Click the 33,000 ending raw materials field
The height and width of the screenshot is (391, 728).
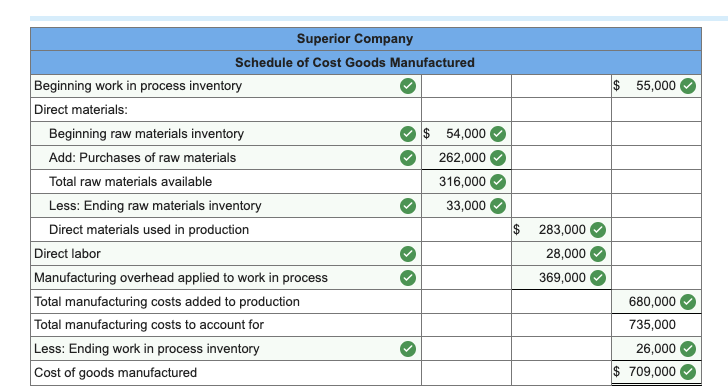point(466,206)
